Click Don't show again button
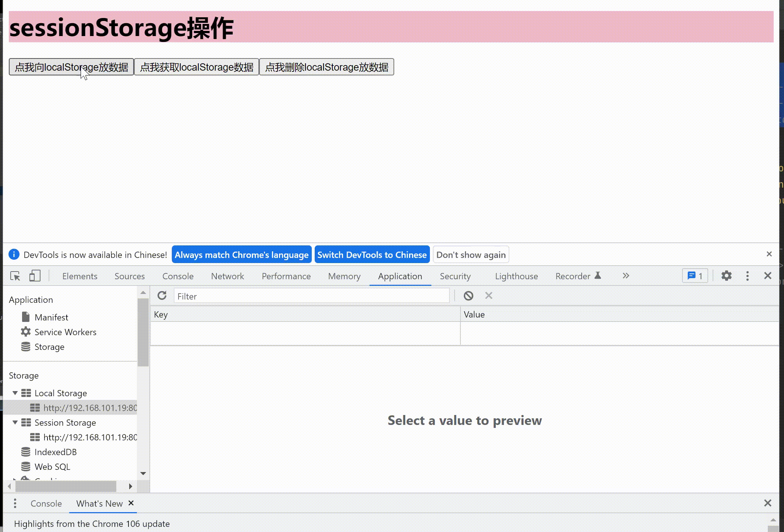Viewport: 784px width, 532px height. click(471, 255)
